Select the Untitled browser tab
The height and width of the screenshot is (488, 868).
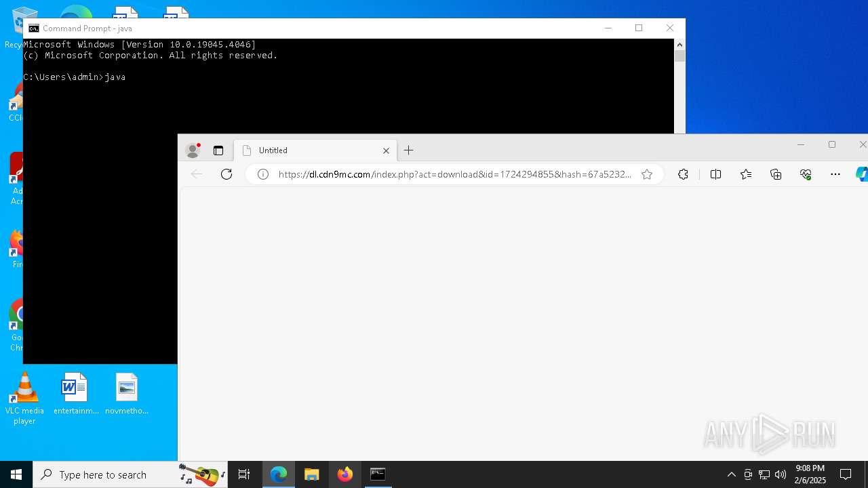(x=315, y=150)
